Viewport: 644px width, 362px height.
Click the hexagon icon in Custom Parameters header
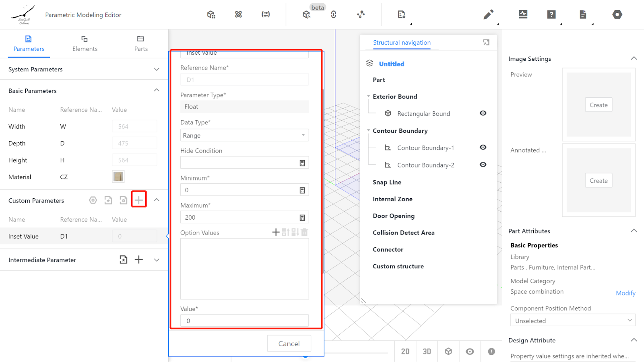pyautogui.click(x=93, y=200)
